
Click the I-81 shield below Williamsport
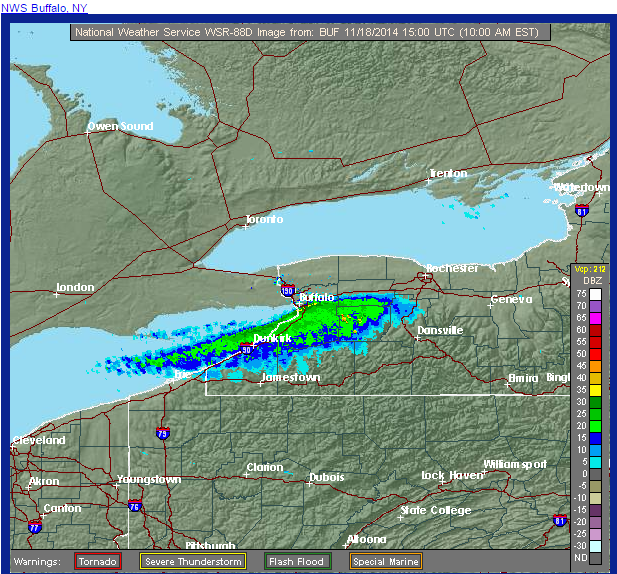tap(558, 521)
